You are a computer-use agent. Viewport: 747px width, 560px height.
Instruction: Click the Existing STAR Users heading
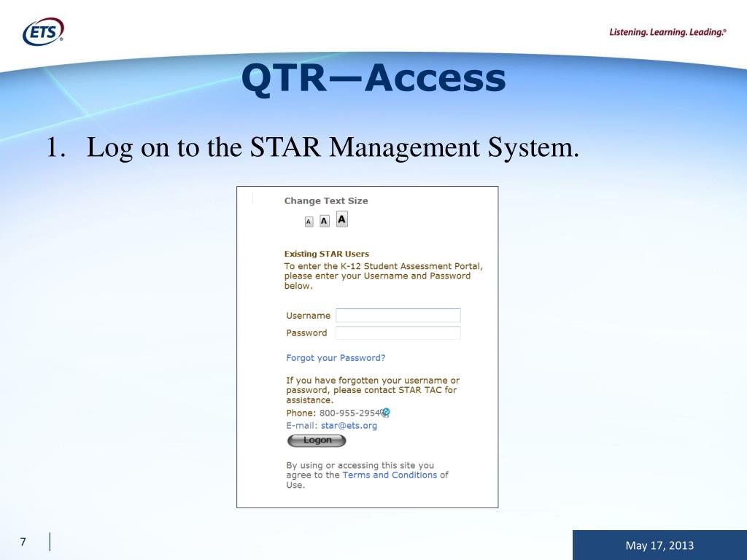(x=326, y=254)
